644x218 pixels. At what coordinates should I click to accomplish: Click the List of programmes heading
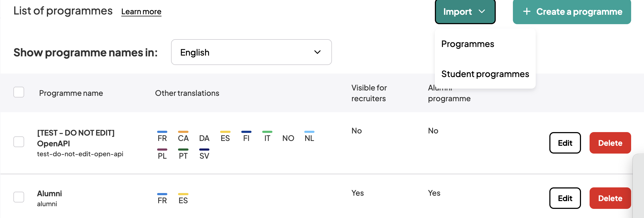[63, 11]
